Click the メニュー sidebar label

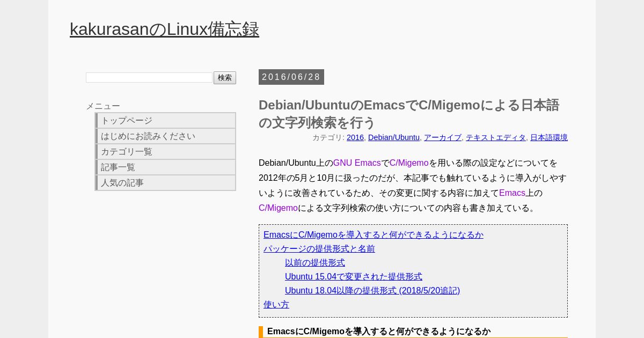pyautogui.click(x=103, y=106)
